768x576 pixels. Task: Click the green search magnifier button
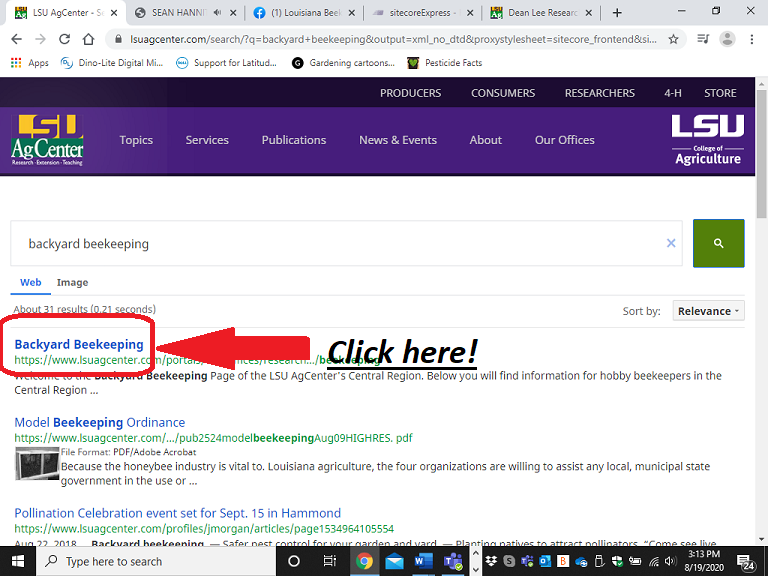coord(719,243)
